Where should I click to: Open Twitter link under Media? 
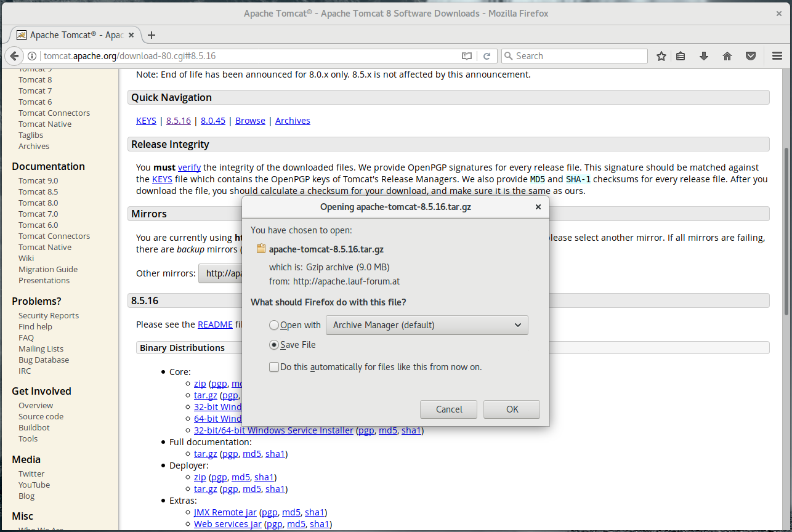(x=31, y=474)
